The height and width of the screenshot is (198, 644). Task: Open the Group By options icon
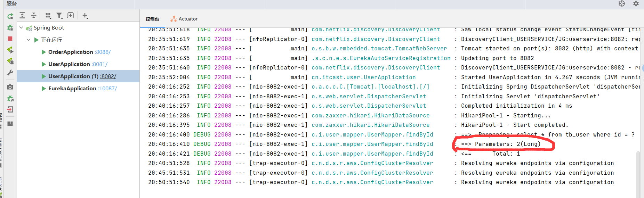click(48, 16)
